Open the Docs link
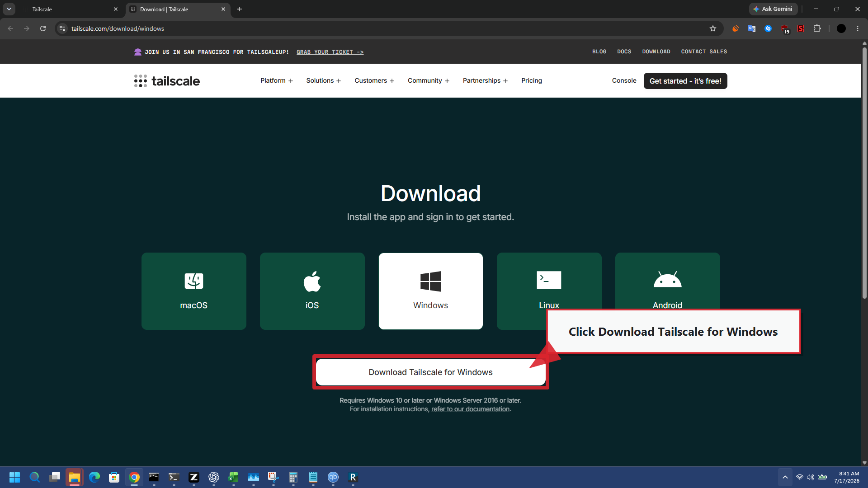 coord(624,52)
